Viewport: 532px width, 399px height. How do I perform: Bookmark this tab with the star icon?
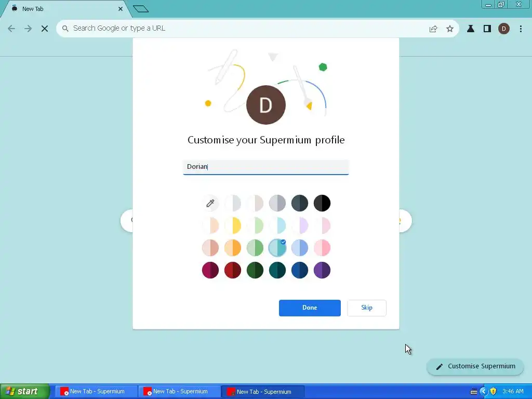click(450, 29)
